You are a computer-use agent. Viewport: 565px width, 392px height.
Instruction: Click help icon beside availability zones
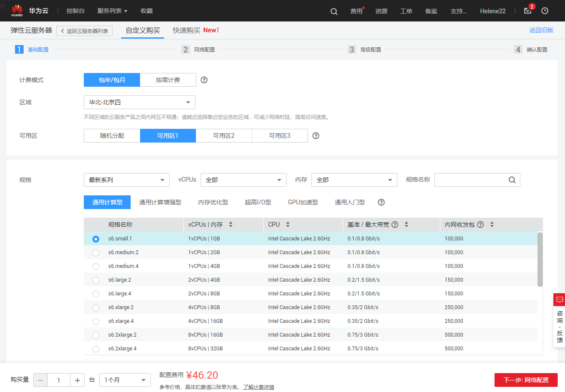pos(316,136)
